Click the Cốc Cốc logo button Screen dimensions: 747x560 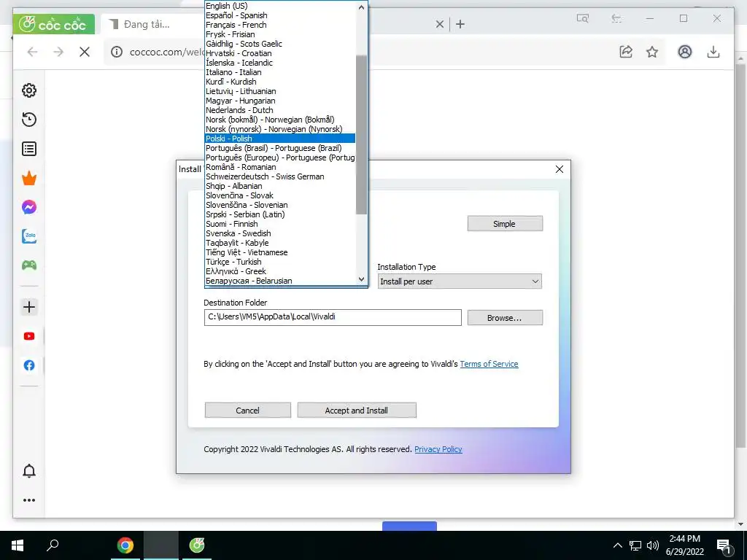[54, 24]
